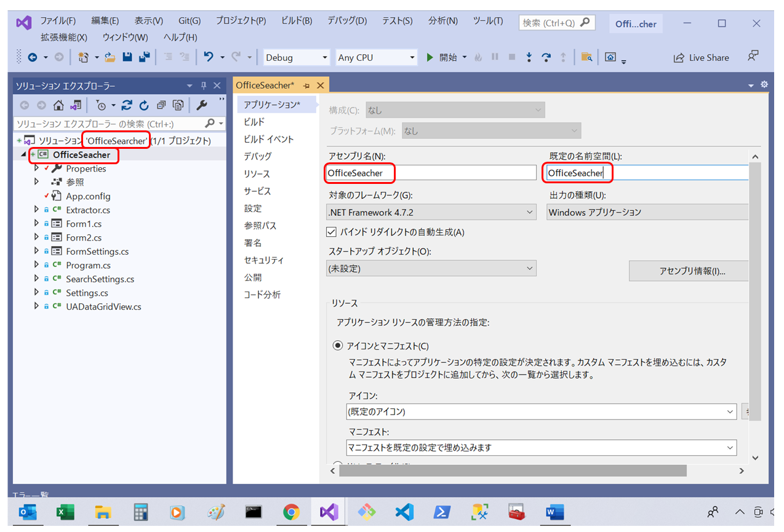The image size is (784, 532).
Task: Click the Navigate Backward arrow icon
Action: [32, 57]
